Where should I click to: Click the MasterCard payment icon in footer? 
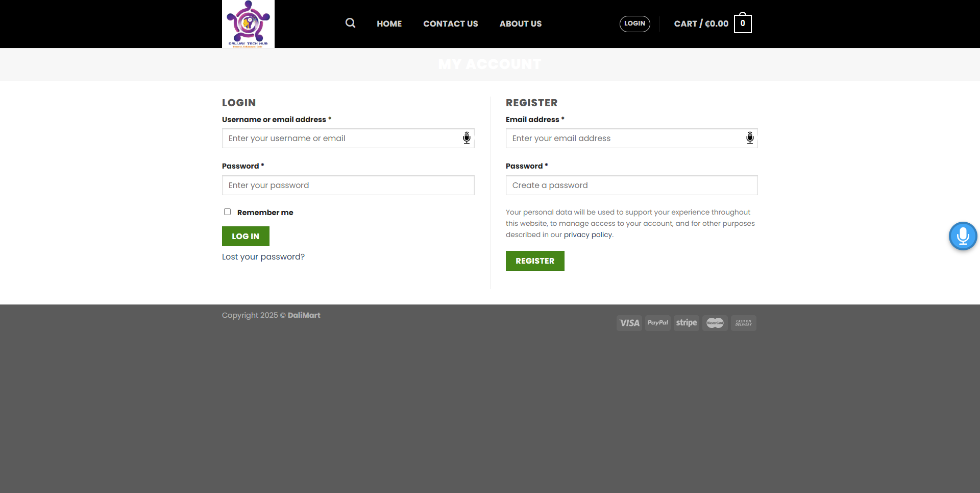pos(715,323)
